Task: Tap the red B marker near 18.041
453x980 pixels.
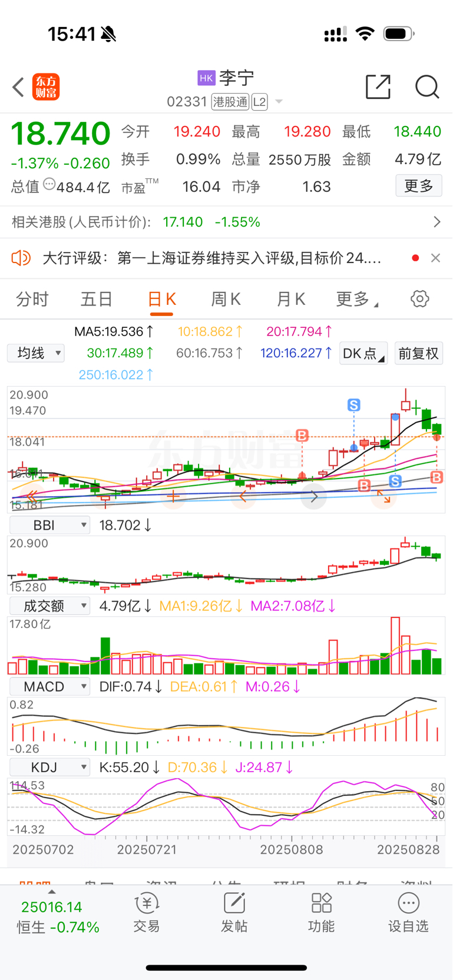Action: [302, 436]
